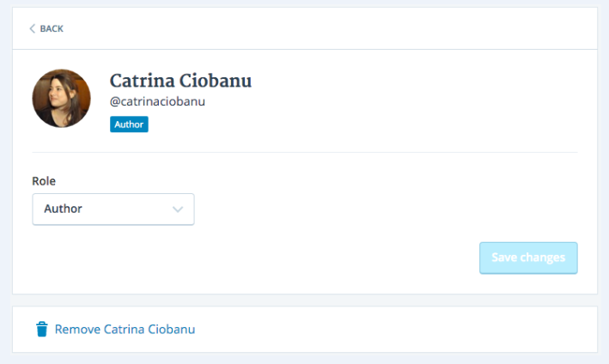
Task: Click the blue Author role badge
Action: coord(129,124)
